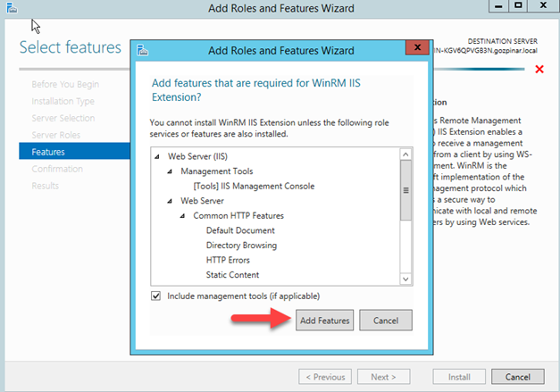Screen dimensions: 560x392
Task: Click the Install button in main wizard
Action: click(459, 377)
